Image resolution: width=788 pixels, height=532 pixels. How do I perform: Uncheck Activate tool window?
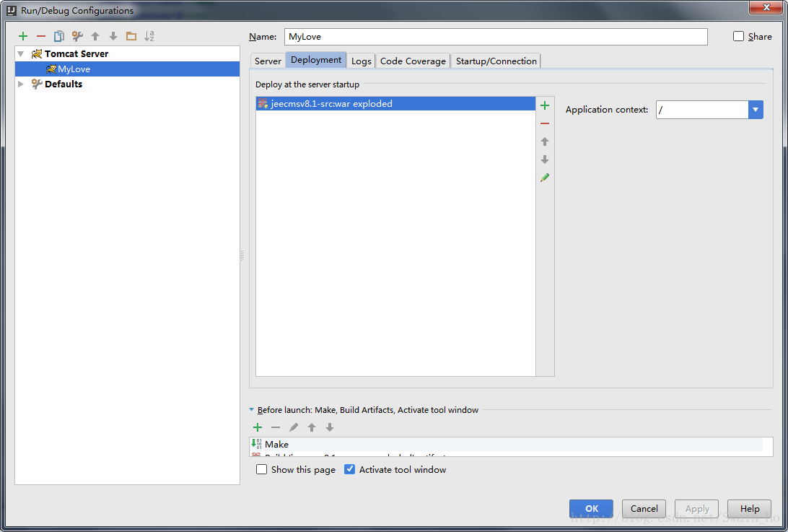point(349,469)
